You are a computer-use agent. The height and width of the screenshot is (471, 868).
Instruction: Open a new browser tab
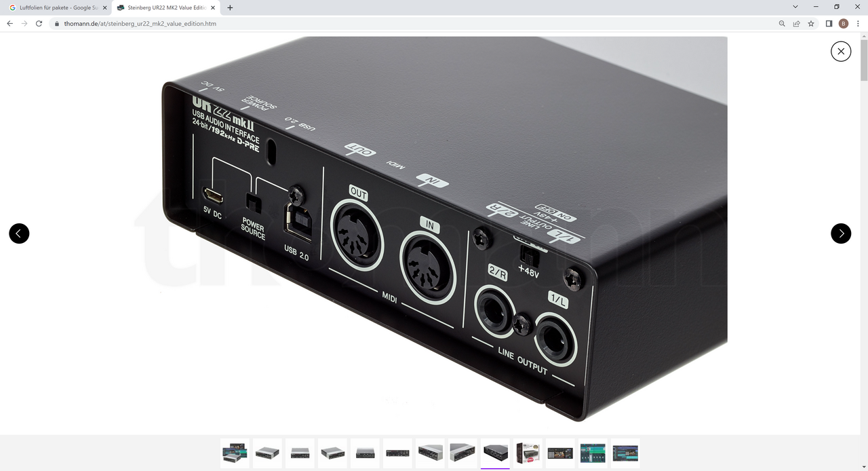230,7
